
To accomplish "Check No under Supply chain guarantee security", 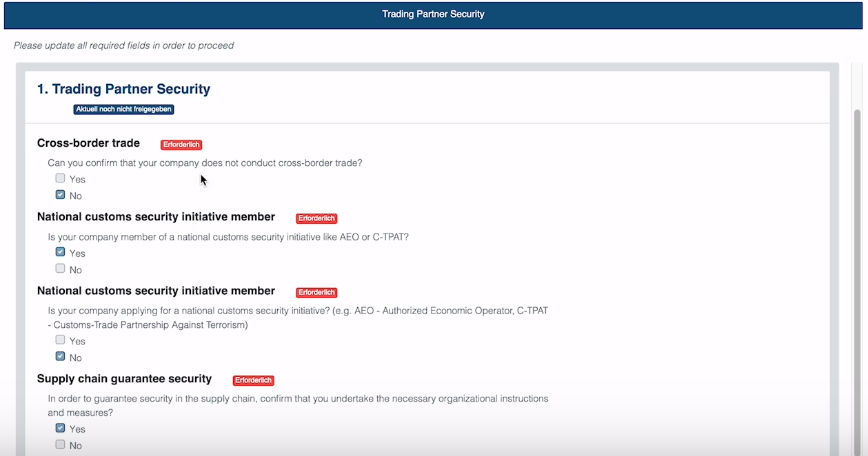I will (60, 445).
